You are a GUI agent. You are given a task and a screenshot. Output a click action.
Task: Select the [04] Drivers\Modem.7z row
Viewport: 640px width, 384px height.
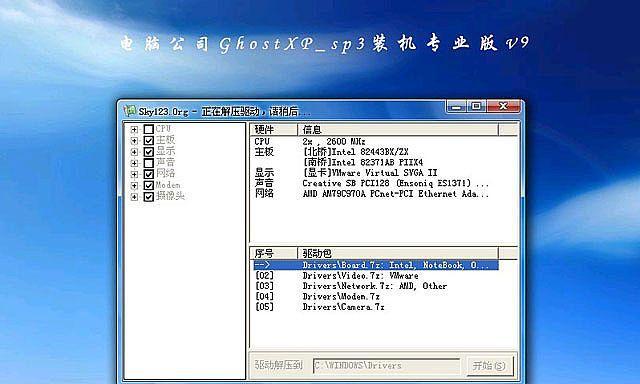pyautogui.click(x=376, y=296)
